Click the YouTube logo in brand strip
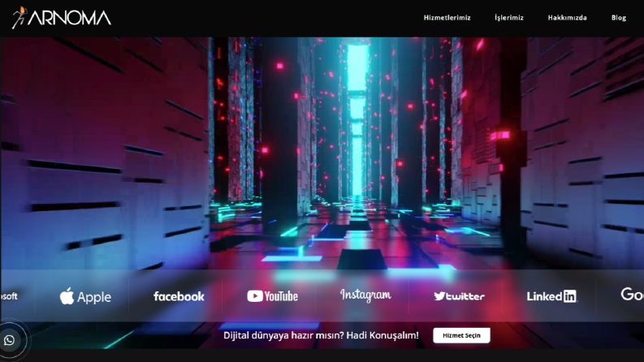Viewport: 644px width, 362px height. [272, 296]
